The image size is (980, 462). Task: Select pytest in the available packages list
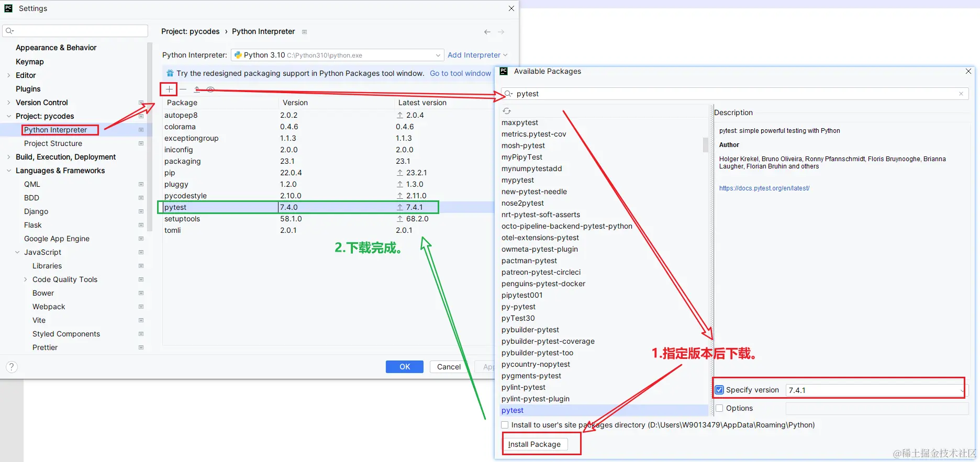click(604, 410)
